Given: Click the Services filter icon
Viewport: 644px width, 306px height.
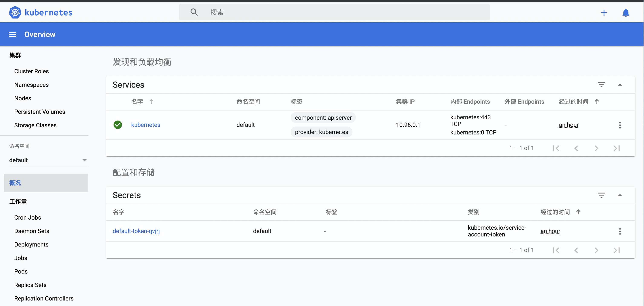Looking at the screenshot, I should 601,85.
